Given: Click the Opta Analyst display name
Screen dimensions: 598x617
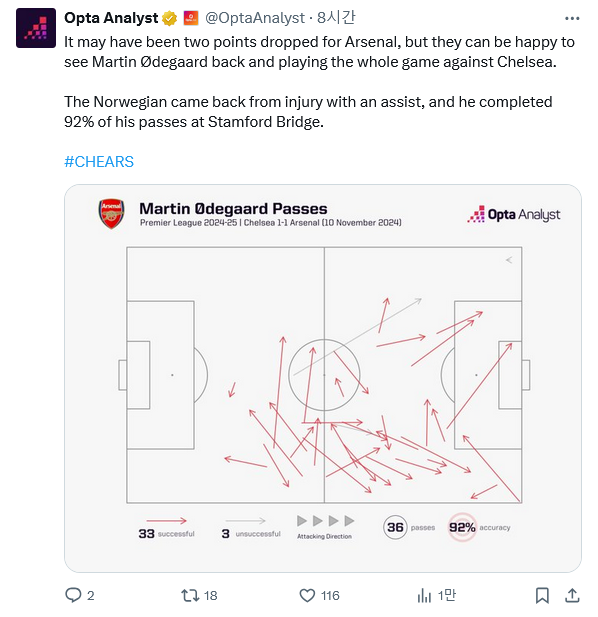Looking at the screenshot, I should point(111,18).
